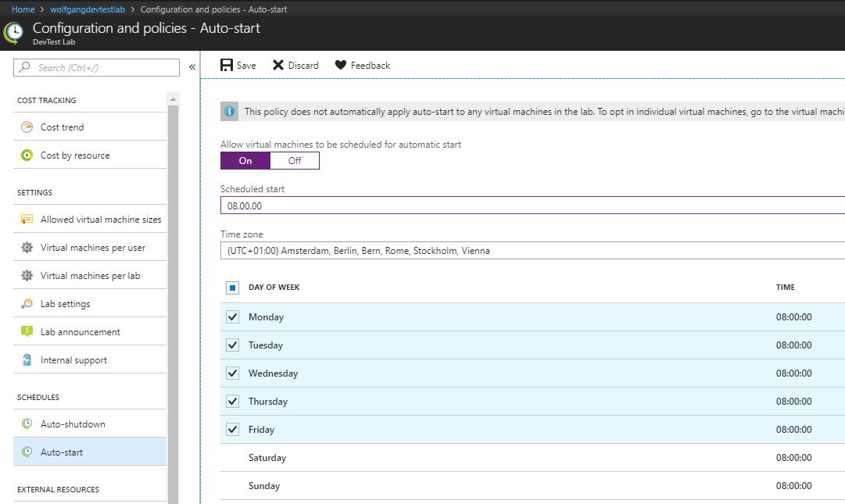Select the Saturday row
This screenshot has height=504, width=845.
pos(532,458)
